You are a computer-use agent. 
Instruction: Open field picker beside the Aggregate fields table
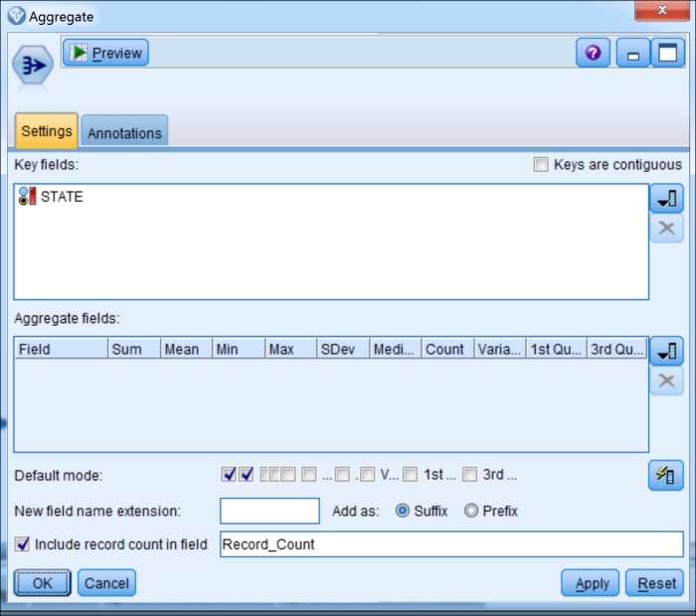pyautogui.click(x=666, y=351)
